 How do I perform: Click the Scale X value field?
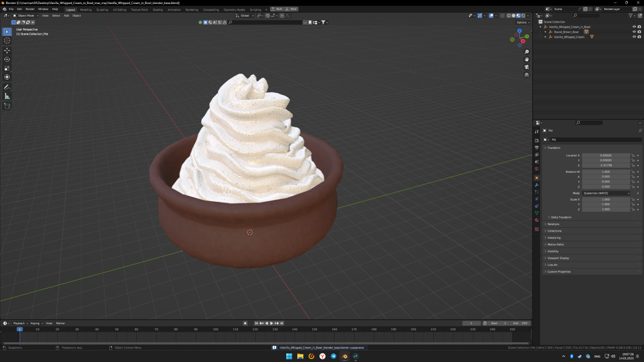point(606,200)
